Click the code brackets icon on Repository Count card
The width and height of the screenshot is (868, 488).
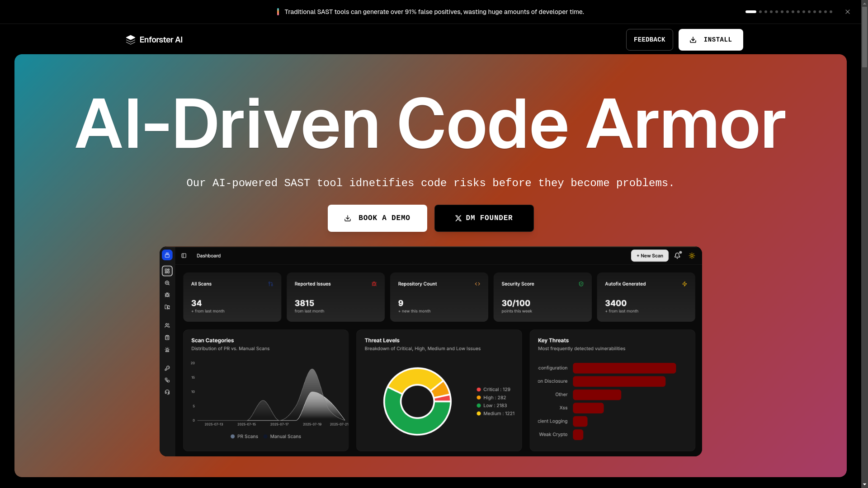click(x=477, y=284)
